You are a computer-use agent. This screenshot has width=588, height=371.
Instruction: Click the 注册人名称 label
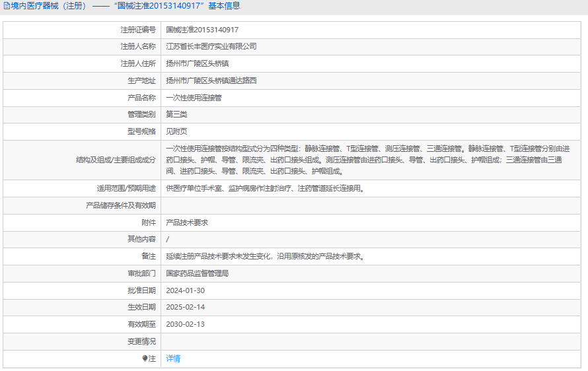tap(138, 46)
